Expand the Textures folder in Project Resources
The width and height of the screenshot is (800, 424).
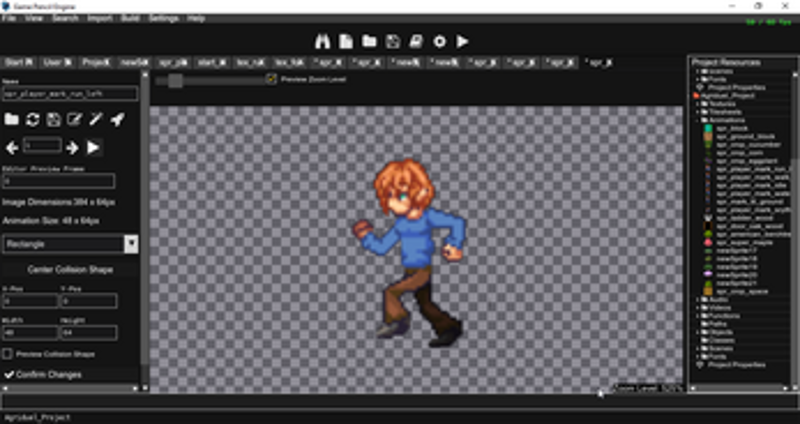pos(698,104)
